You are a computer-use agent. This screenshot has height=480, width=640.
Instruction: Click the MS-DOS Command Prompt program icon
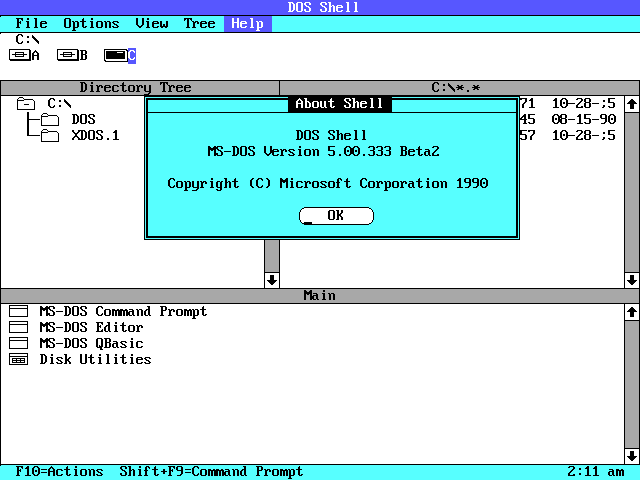(18, 311)
